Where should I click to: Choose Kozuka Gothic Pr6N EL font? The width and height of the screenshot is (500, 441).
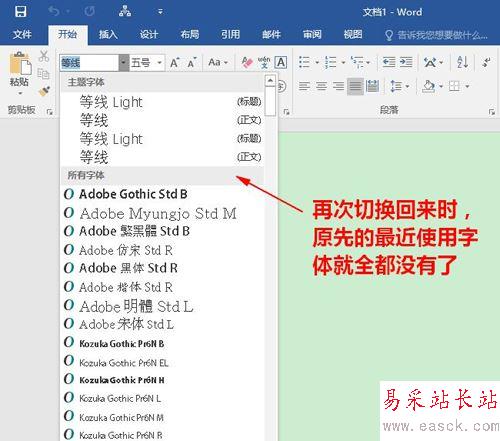point(162,362)
